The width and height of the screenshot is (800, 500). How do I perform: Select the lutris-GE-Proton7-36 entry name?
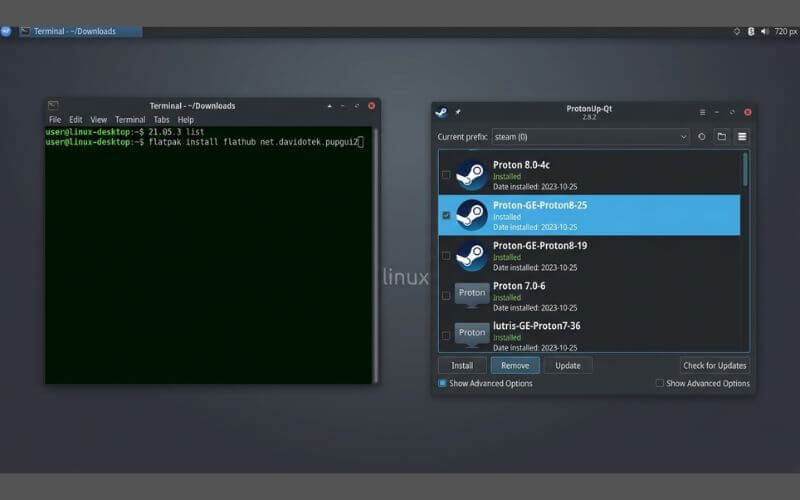click(x=537, y=326)
